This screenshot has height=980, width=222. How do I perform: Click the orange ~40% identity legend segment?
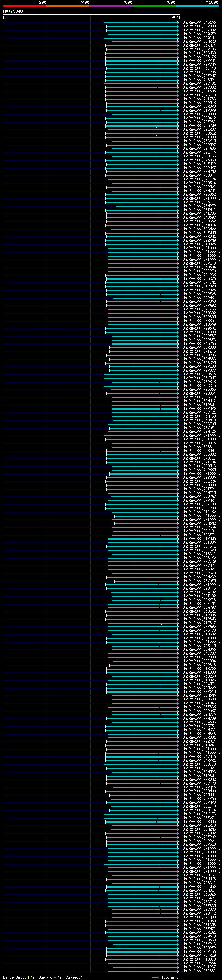click(x=68, y=6)
